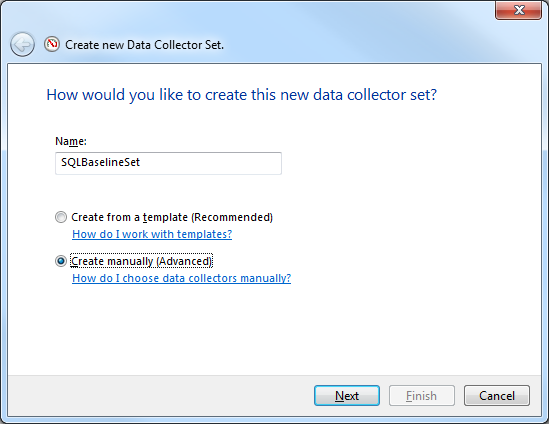Click the 'How would you like to create' heading
The image size is (549, 424).
click(242, 95)
